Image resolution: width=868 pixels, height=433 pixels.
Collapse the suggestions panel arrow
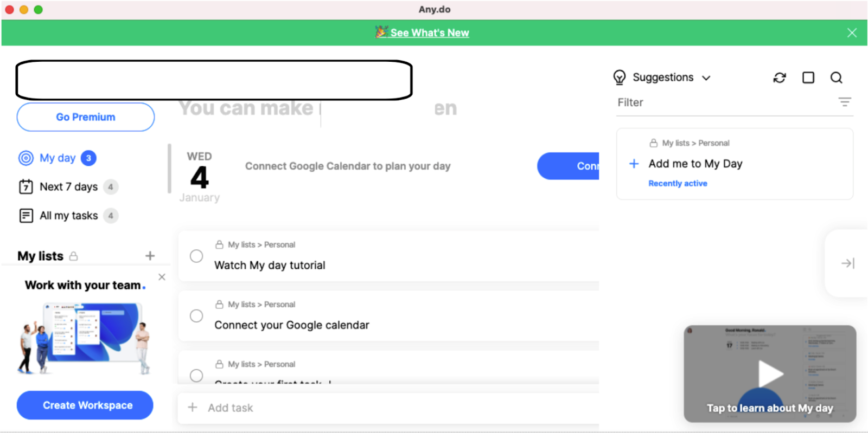pyautogui.click(x=847, y=263)
